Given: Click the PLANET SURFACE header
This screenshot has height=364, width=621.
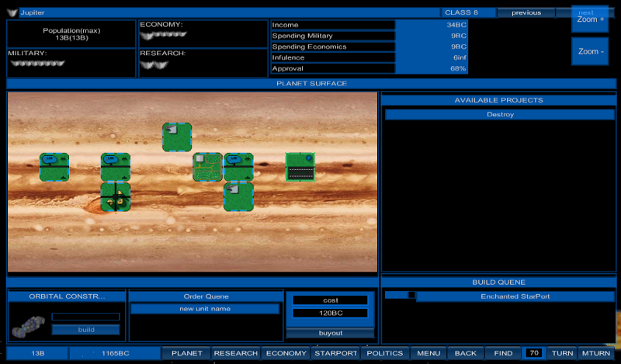Looking at the screenshot, I should tap(311, 84).
